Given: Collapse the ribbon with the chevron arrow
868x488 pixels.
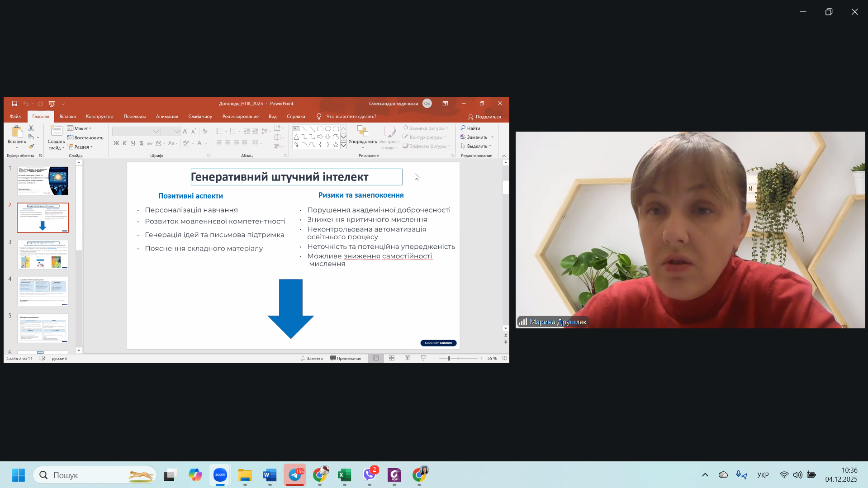Looking at the screenshot, I should [x=504, y=156].
